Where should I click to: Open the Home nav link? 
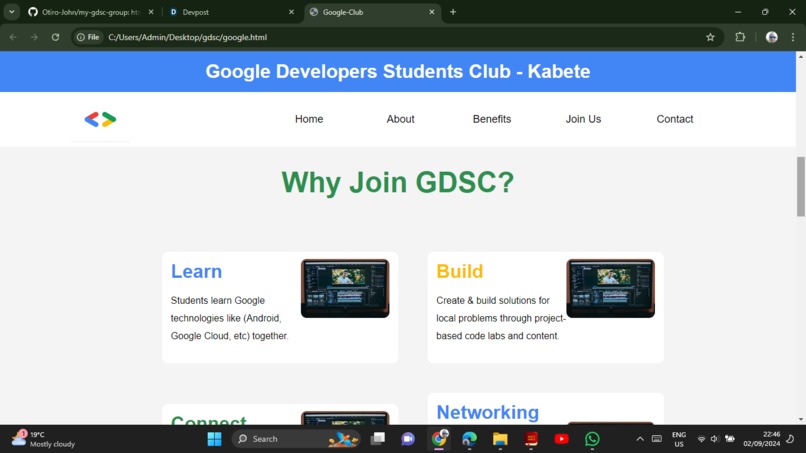(309, 119)
